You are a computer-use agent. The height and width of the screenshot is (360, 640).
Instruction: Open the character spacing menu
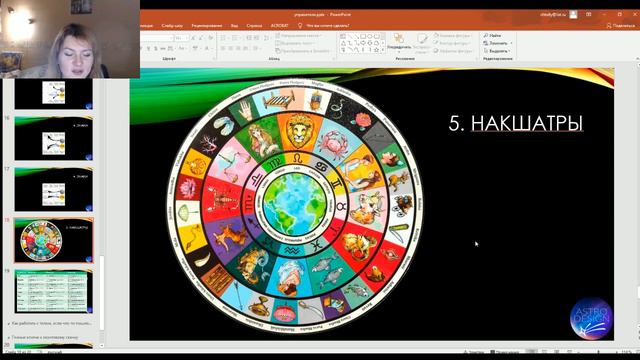[x=171, y=49]
